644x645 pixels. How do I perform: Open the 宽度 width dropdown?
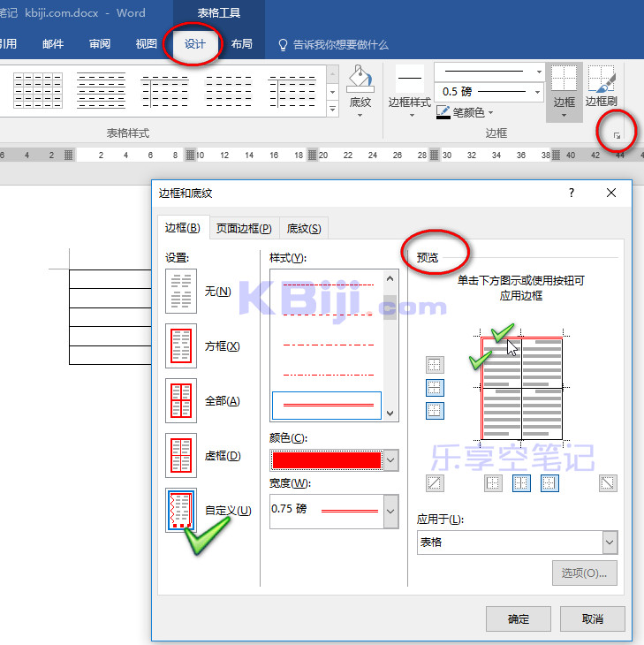(390, 511)
